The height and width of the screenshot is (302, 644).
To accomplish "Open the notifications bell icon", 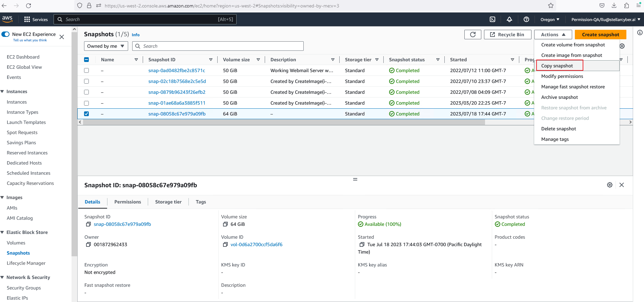I will point(509,19).
